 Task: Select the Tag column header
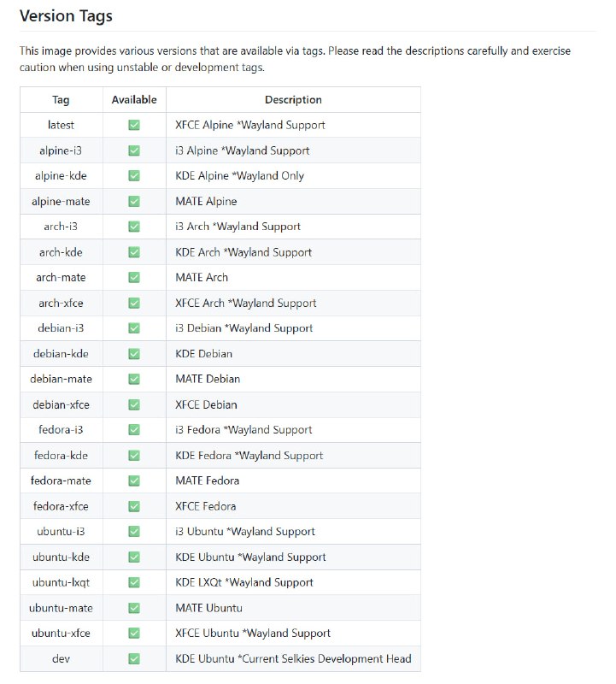(61, 100)
